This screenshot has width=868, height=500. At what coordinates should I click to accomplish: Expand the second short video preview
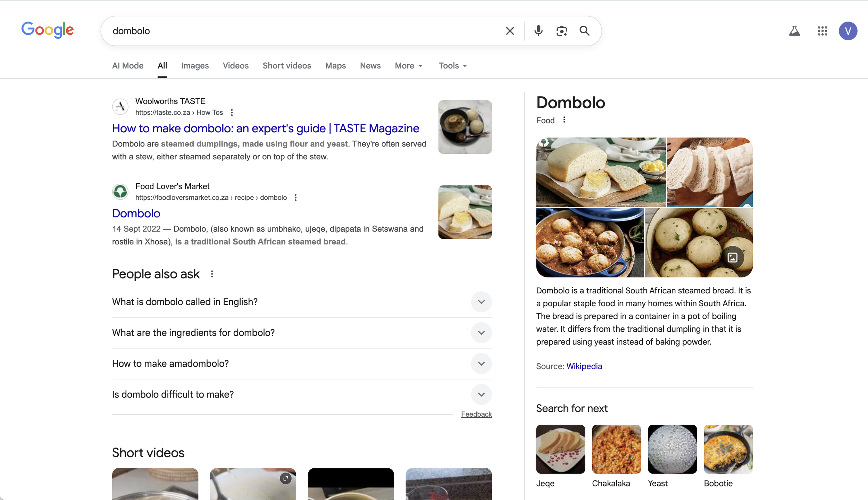click(285, 478)
